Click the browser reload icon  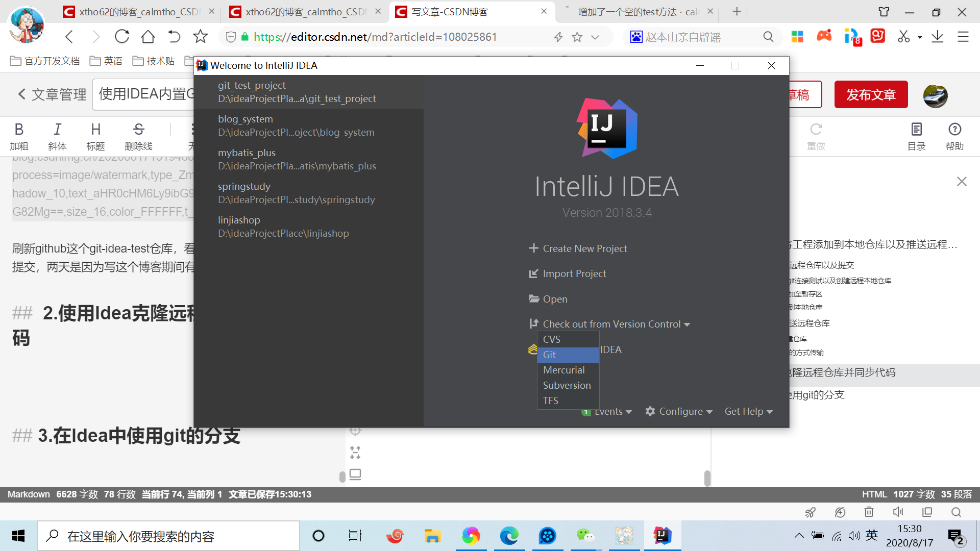tap(121, 37)
